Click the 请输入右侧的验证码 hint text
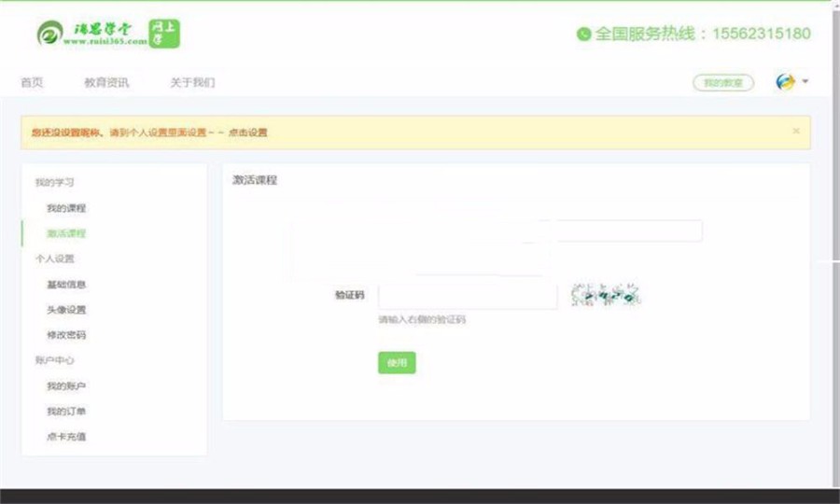This screenshot has width=840, height=504. pyautogui.click(x=422, y=319)
